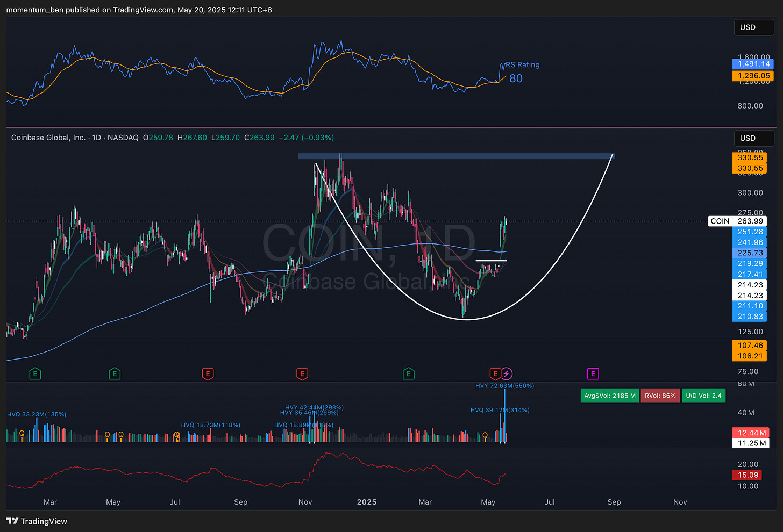The height and width of the screenshot is (532, 783).
Task: Click the 300.00 price axis label
Action: pos(750,192)
